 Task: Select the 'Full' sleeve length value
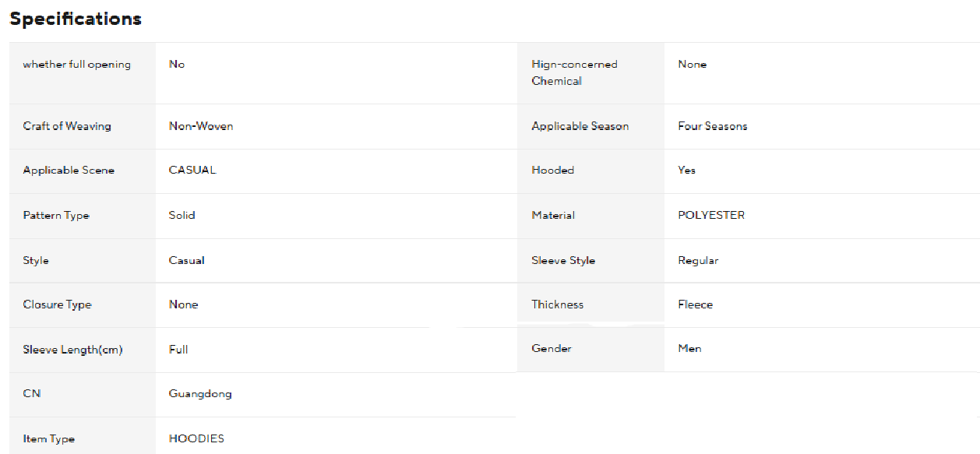point(178,350)
